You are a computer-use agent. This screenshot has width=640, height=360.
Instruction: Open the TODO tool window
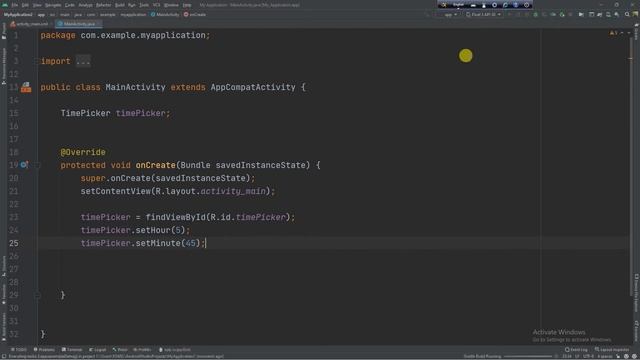click(19, 350)
